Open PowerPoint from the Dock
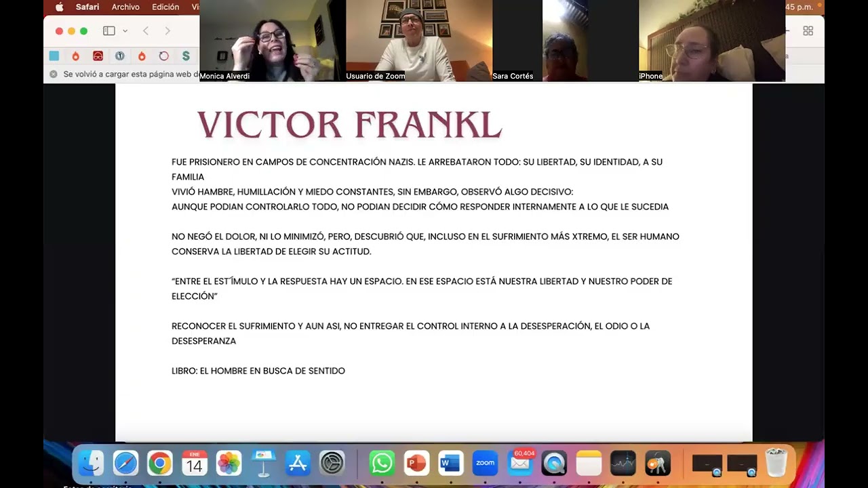 416,464
